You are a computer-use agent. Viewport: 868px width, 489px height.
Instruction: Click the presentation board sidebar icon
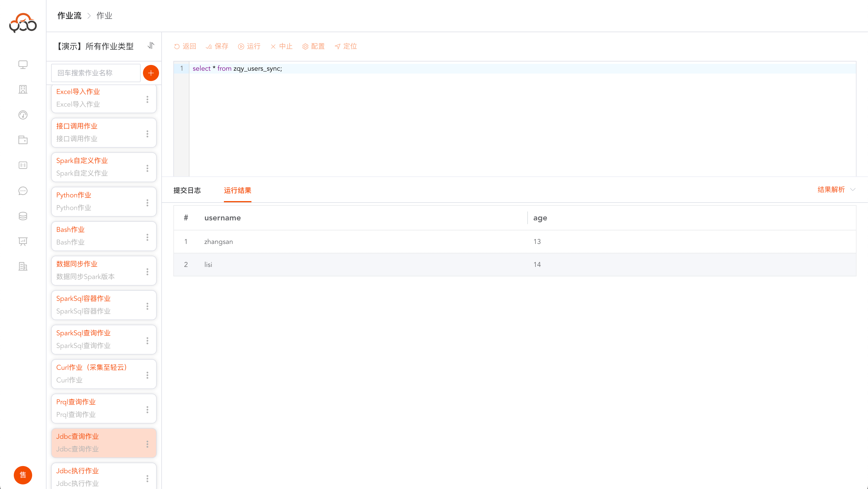[23, 241]
